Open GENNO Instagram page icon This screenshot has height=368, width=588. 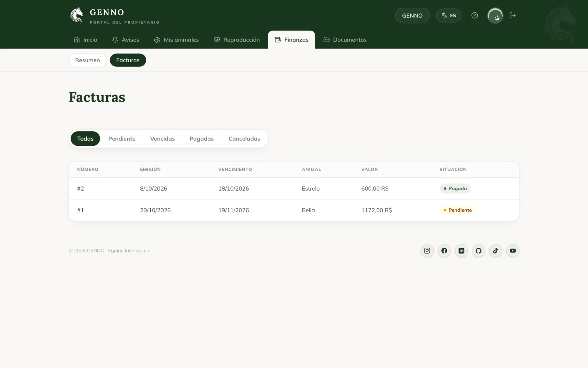coord(427,251)
